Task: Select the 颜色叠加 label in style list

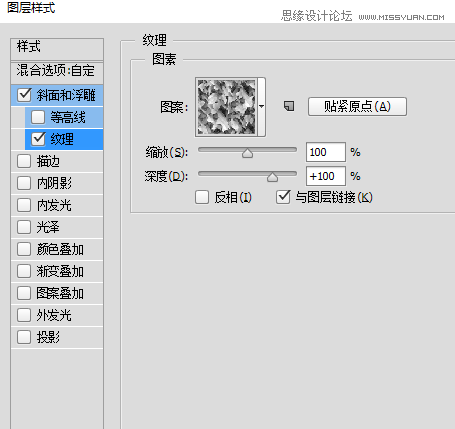Action: [x=60, y=249]
